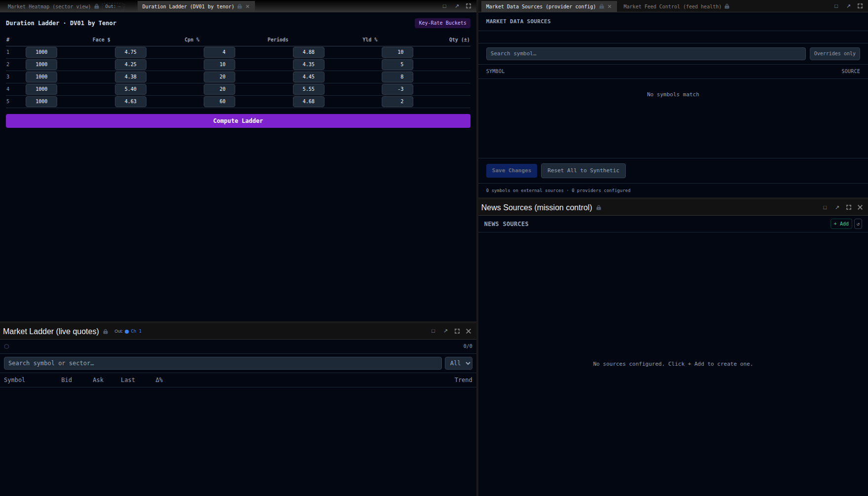Focus the Search symbol field in Market Data Sources

[x=646, y=54]
